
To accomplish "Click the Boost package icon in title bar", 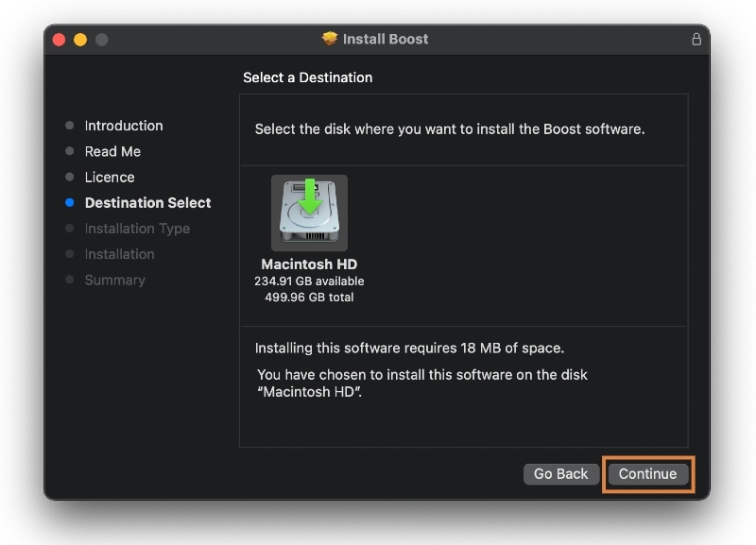I will [x=330, y=39].
